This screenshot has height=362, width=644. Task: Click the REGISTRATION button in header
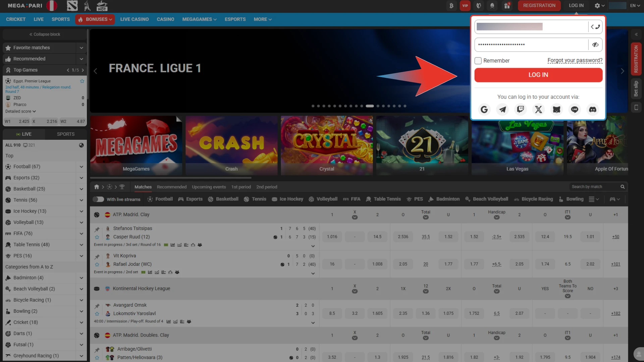point(539,6)
